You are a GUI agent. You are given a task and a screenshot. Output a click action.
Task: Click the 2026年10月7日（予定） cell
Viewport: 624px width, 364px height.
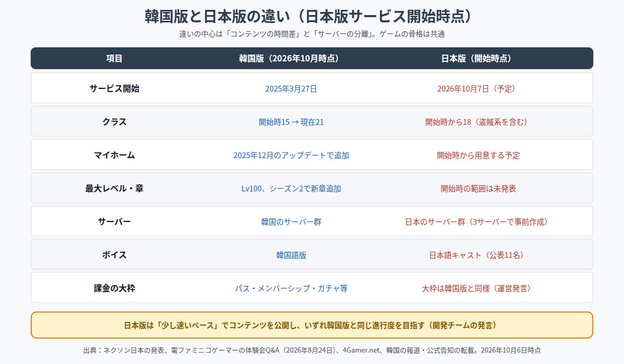coord(478,88)
